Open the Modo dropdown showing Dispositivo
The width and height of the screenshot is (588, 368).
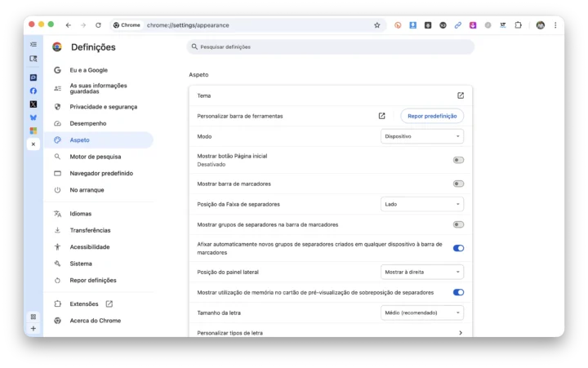pos(422,136)
